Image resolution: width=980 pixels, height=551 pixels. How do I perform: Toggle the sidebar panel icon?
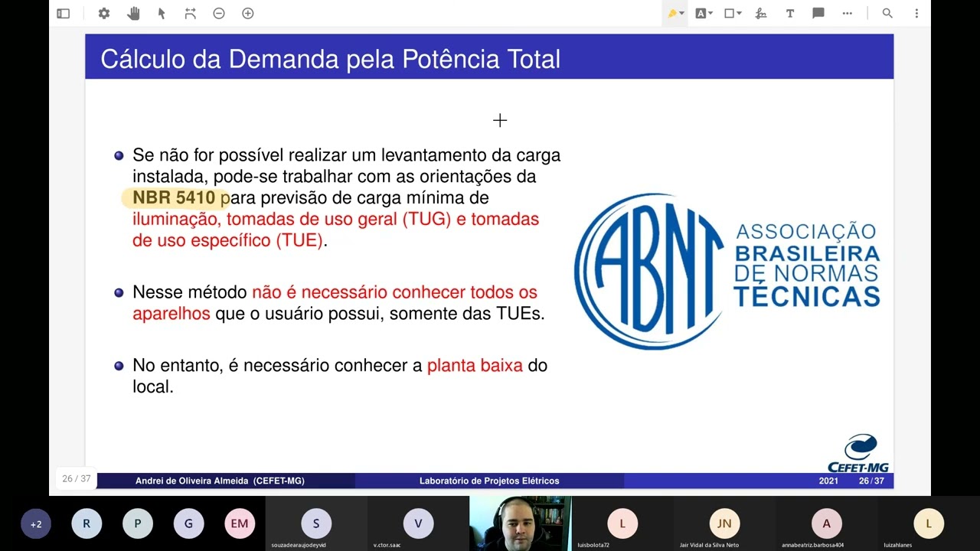click(64, 13)
